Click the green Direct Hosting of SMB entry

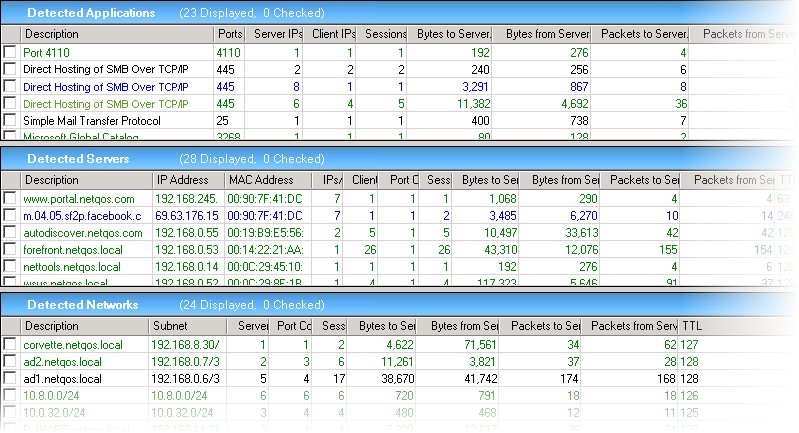tap(105, 104)
